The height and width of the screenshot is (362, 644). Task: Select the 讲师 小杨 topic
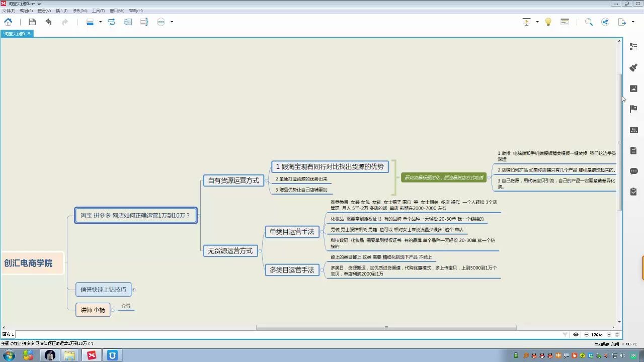(93, 310)
